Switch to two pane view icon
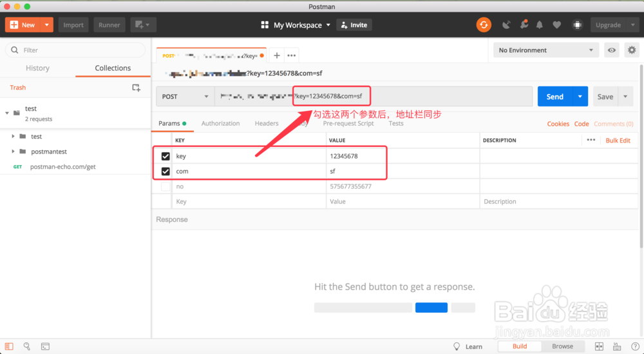 599,347
